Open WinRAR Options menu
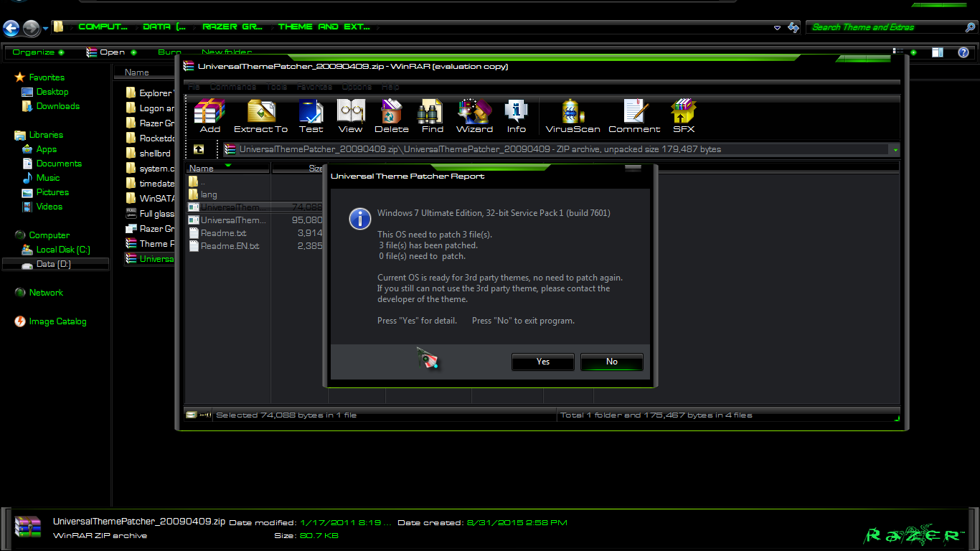This screenshot has height=551, width=980. click(x=357, y=87)
